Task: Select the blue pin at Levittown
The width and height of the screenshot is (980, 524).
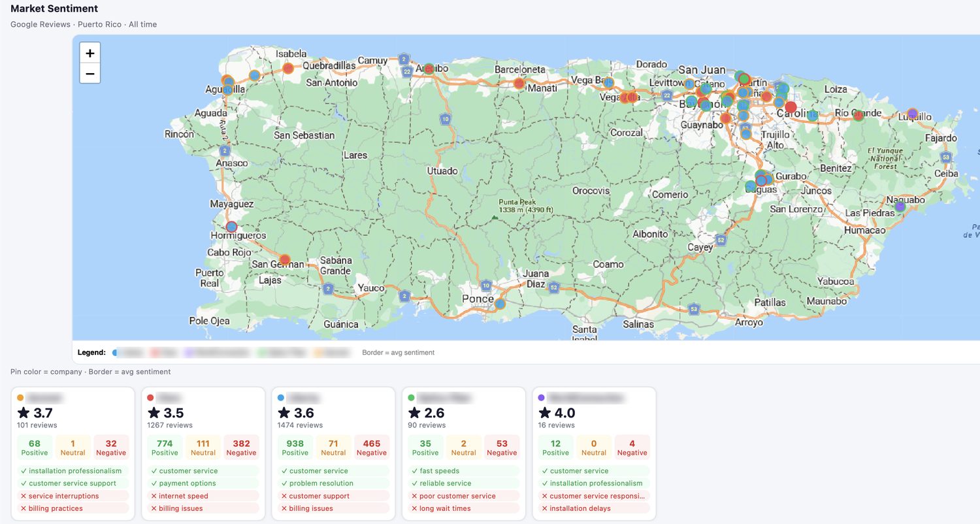Action: tap(689, 84)
